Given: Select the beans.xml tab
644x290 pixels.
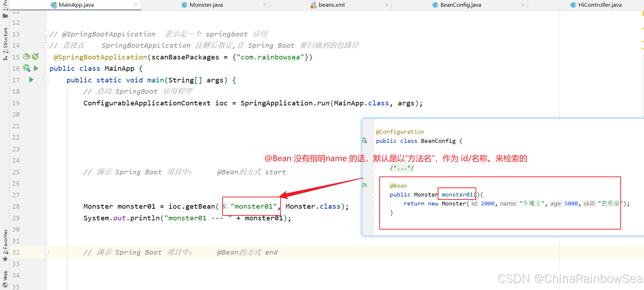Looking at the screenshot, I should click(332, 5).
